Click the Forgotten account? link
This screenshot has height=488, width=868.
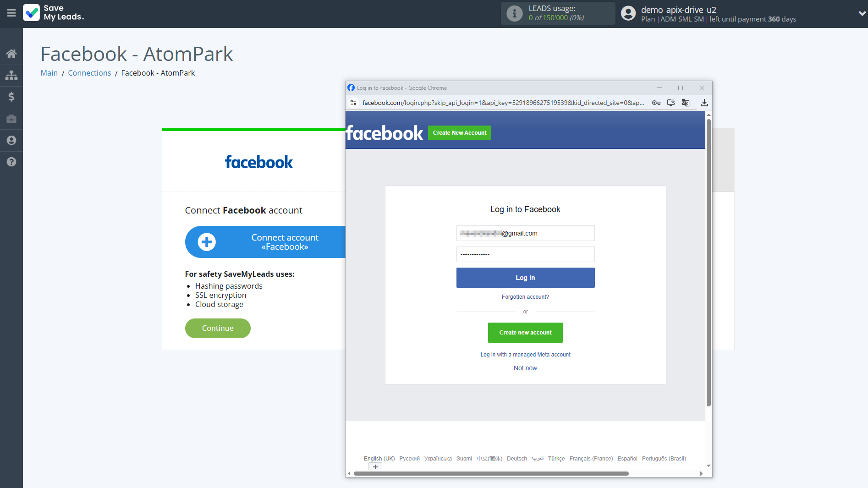point(525,297)
